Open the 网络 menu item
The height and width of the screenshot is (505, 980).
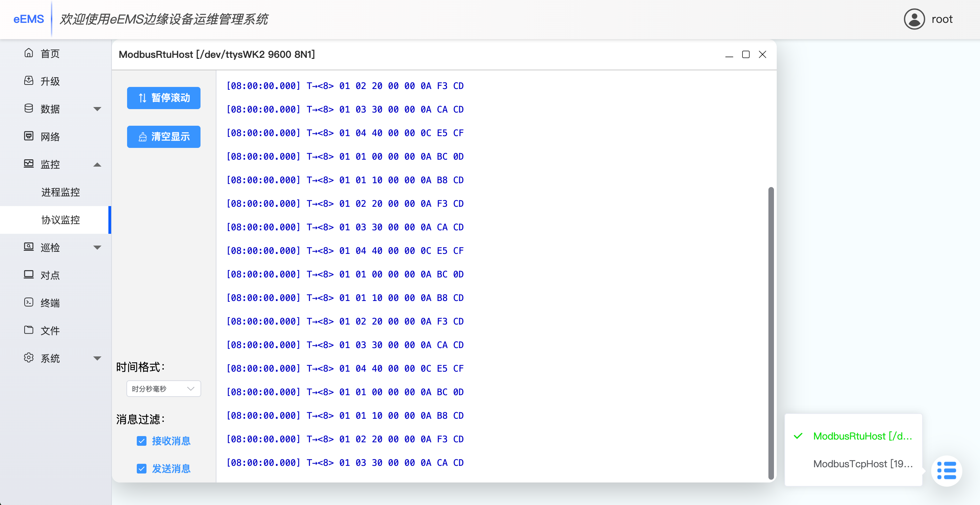pyautogui.click(x=55, y=136)
